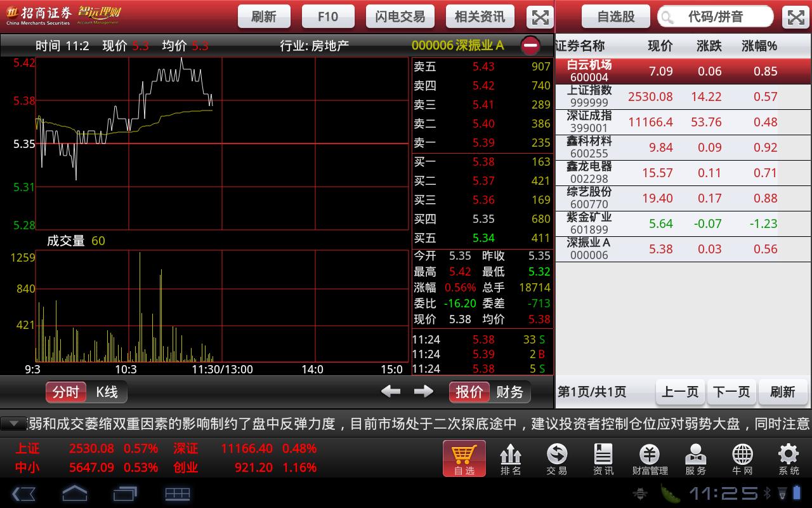Screen dimensions: 812x508
Task: Open the 交易 trading icon
Action: pyautogui.click(x=557, y=458)
